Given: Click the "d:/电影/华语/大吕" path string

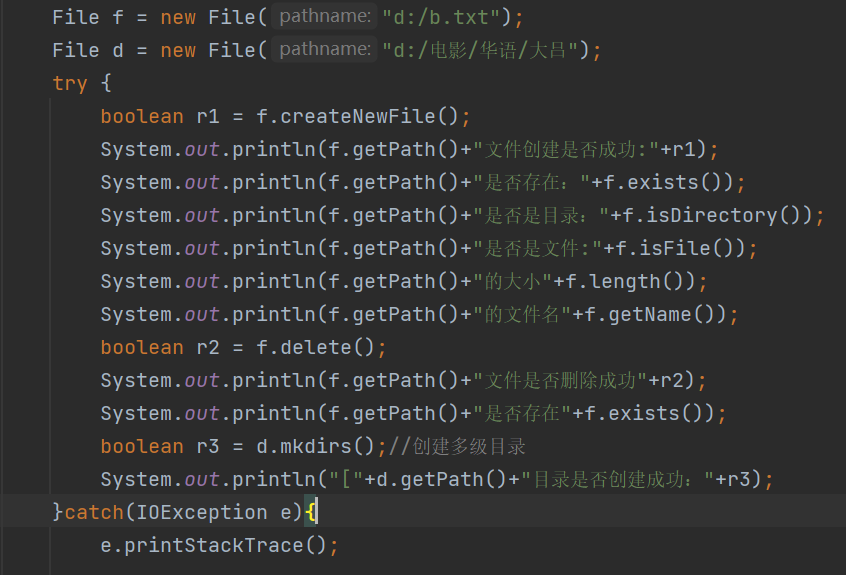Looking at the screenshot, I should point(483,50).
